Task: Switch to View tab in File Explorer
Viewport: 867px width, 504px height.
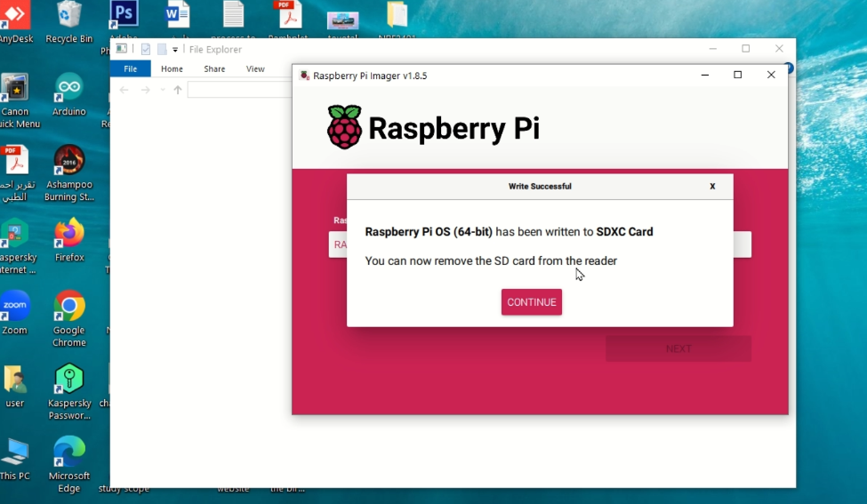Action: (255, 68)
